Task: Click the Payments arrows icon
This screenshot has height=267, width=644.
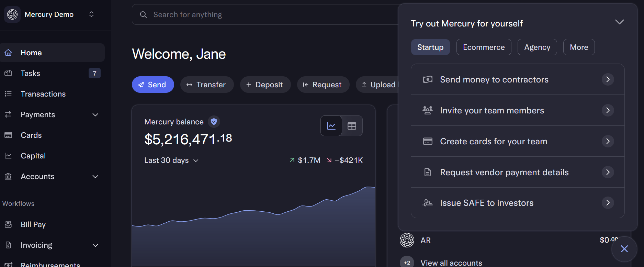Action: tap(8, 114)
